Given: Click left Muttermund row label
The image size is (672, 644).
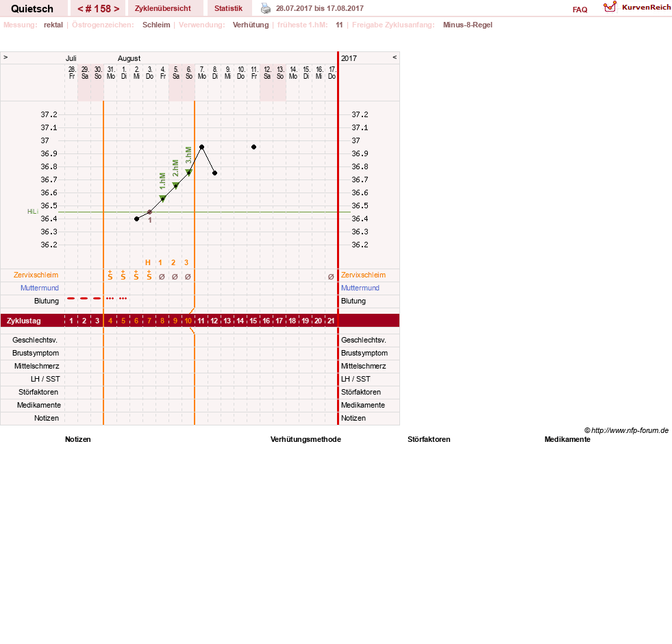Looking at the screenshot, I should [x=40, y=288].
